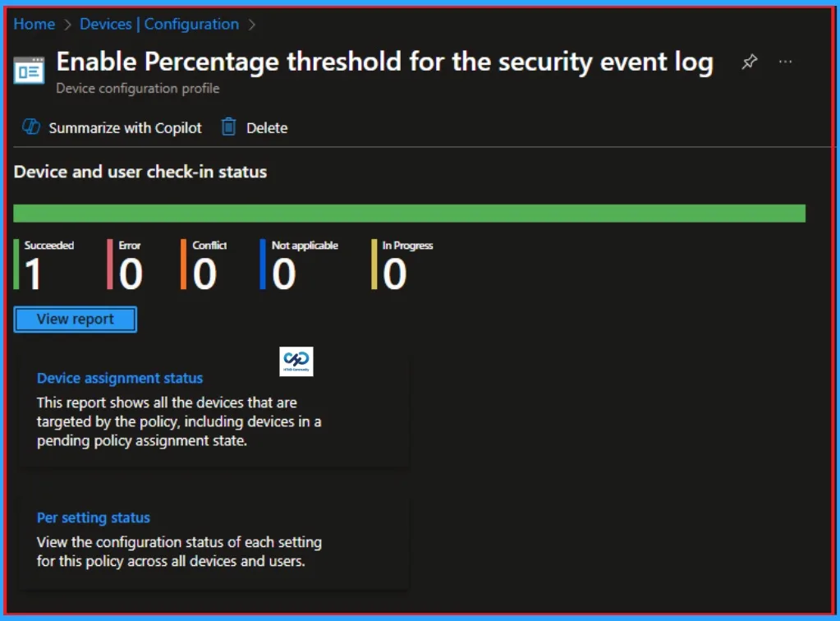
Task: Open Per setting status report
Action: click(x=93, y=517)
